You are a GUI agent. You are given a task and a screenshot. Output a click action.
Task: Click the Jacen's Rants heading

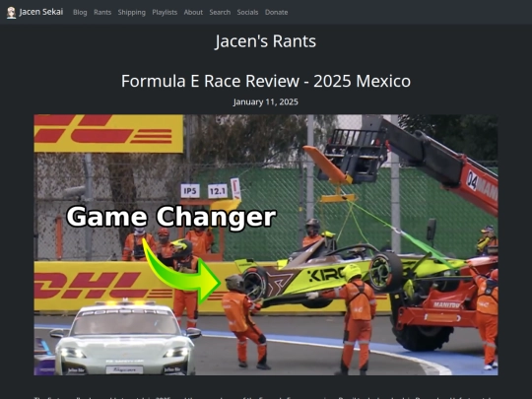click(x=266, y=41)
